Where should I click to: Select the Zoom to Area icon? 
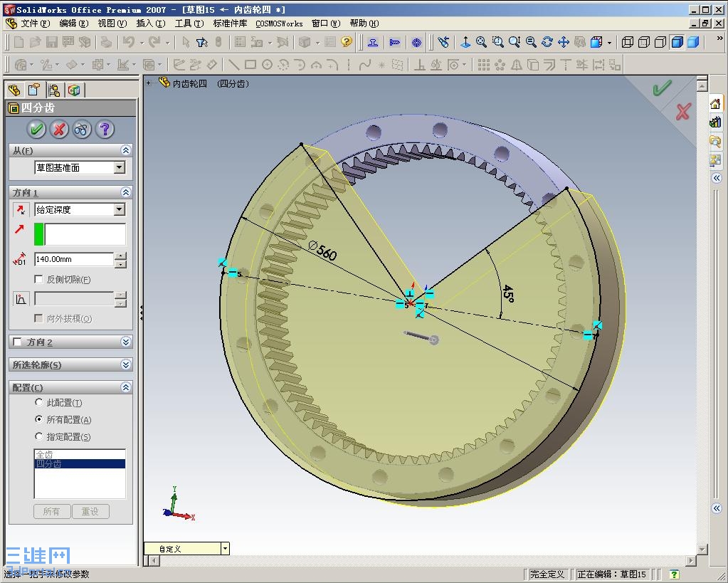(x=498, y=42)
